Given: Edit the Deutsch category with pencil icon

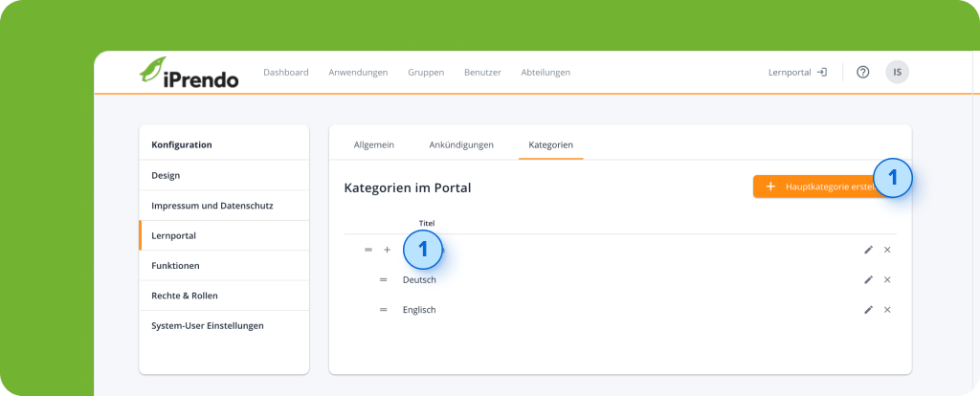Looking at the screenshot, I should [x=868, y=279].
